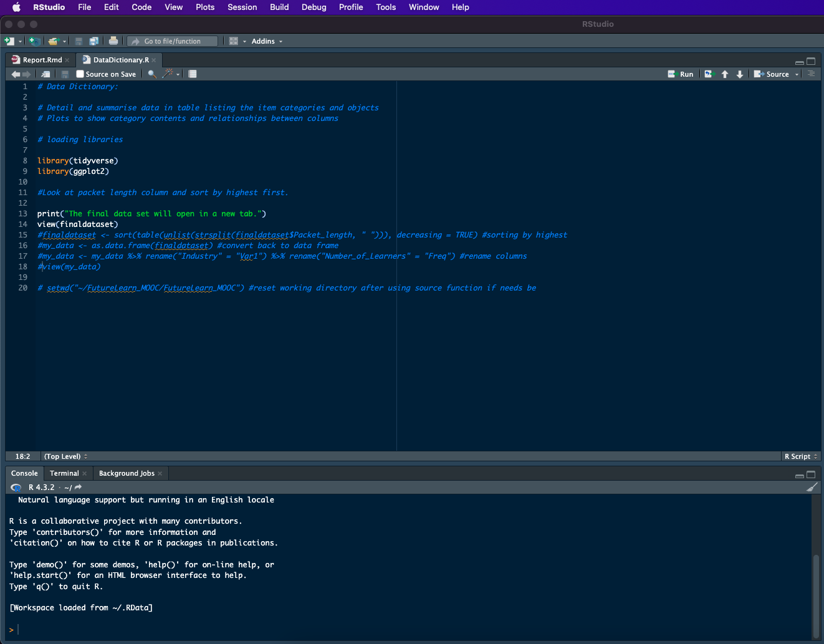This screenshot has height=644, width=824.
Task: Close the Report.Rmd tab
Action: (67, 60)
